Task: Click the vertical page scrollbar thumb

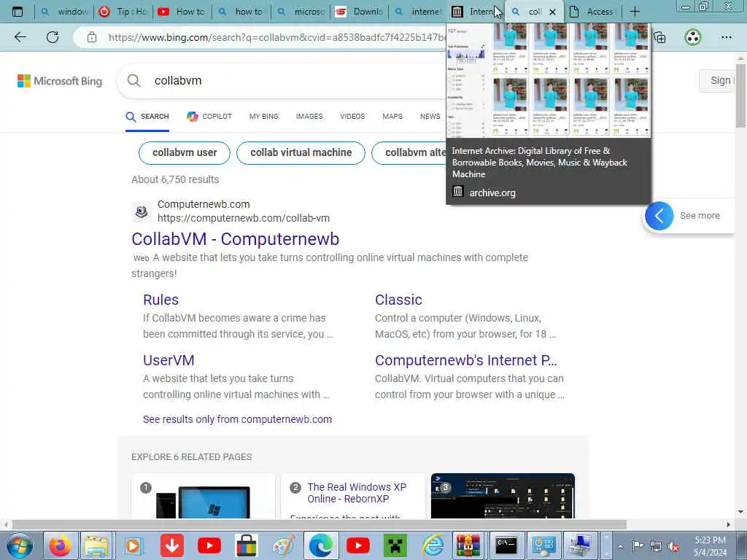Action: coord(741,97)
